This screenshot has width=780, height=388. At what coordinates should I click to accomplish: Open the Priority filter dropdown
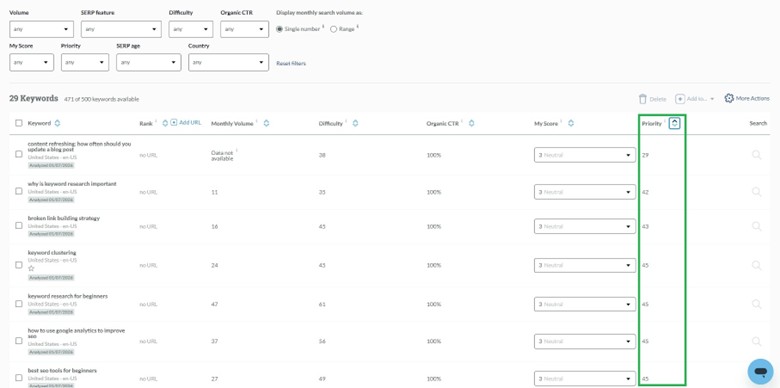(x=85, y=63)
